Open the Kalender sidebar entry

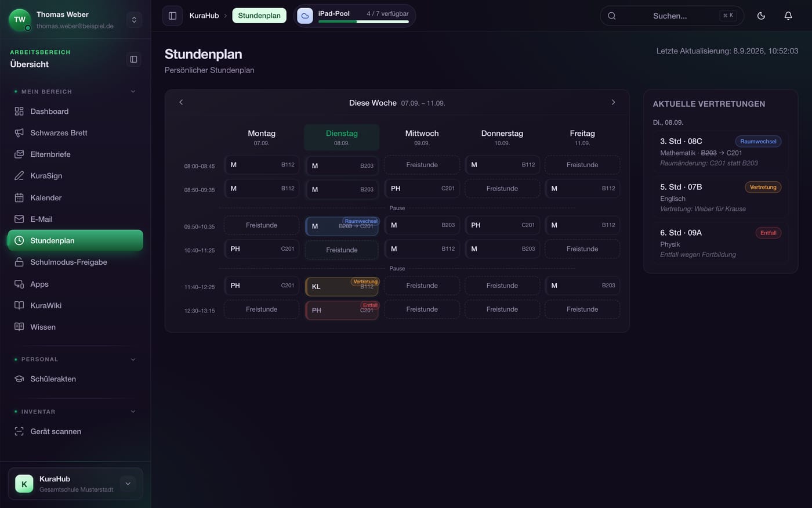[75, 197]
